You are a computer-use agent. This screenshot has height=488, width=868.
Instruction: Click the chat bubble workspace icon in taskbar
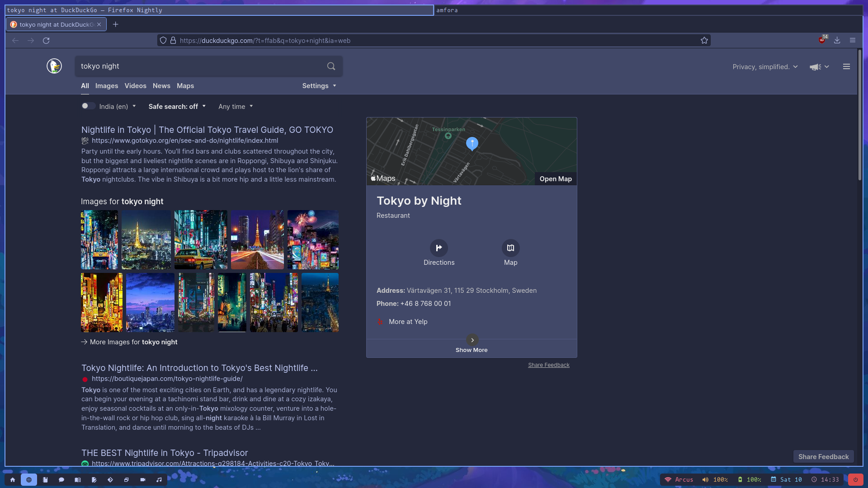61,480
